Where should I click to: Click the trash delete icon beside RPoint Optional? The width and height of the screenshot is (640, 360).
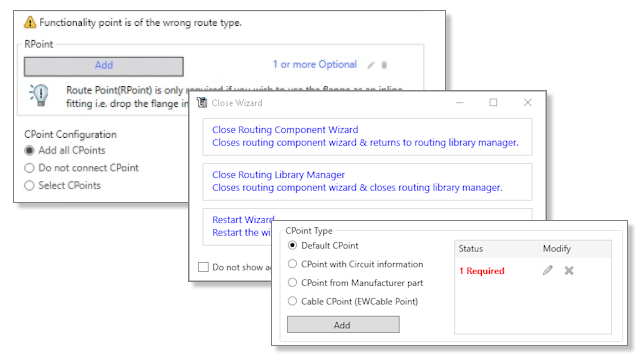384,65
